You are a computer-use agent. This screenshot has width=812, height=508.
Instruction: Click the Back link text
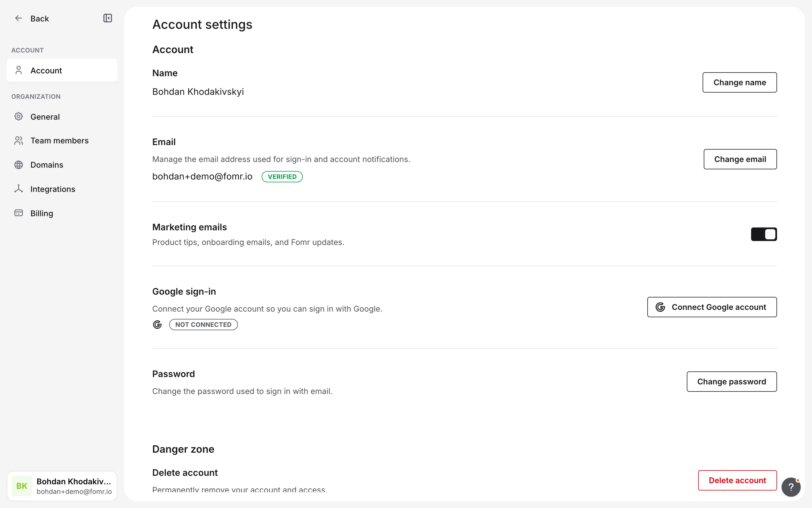(39, 18)
